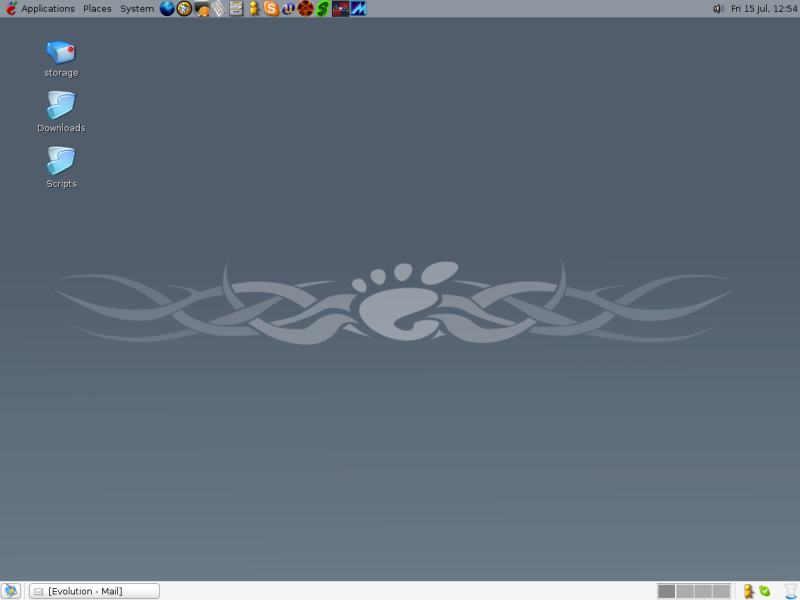The height and width of the screenshot is (600, 800).
Task: Select the Scripts folder on desktop
Action: [x=61, y=168]
